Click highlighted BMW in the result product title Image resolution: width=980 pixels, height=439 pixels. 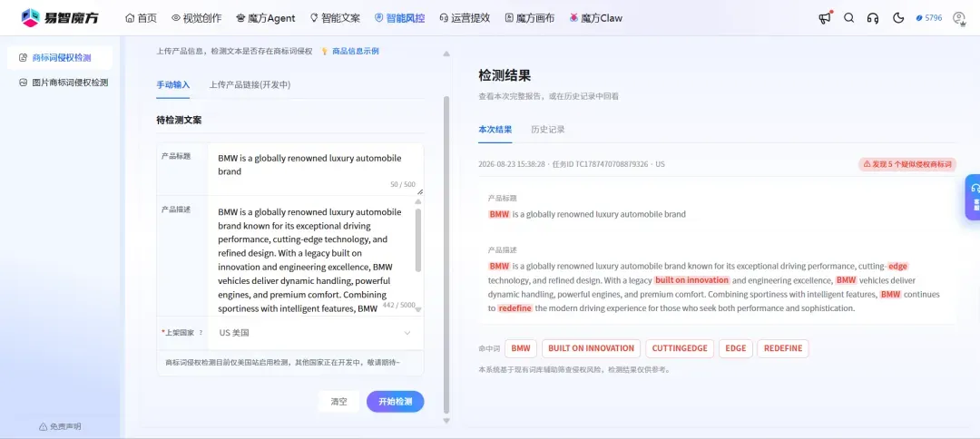499,214
